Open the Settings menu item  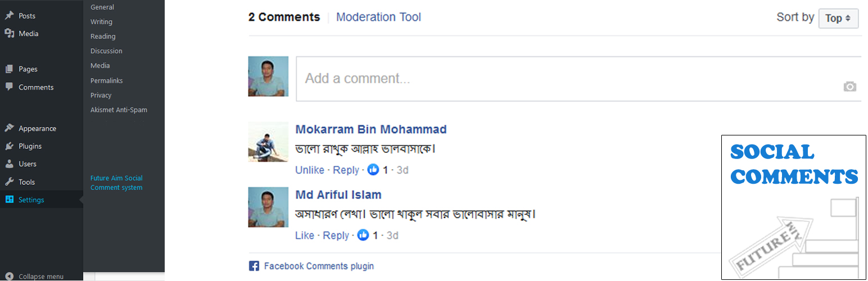(31, 200)
